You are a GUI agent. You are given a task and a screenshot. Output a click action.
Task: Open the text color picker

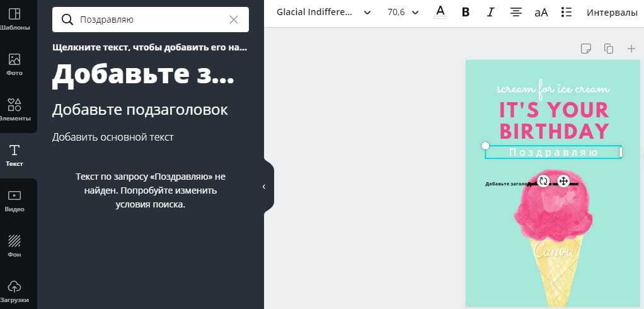[x=440, y=11]
